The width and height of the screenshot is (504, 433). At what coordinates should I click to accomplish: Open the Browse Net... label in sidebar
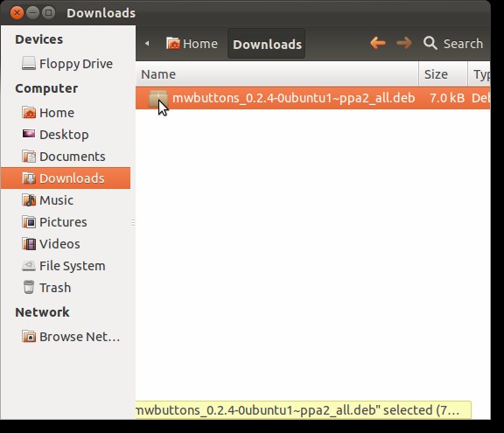(80, 337)
